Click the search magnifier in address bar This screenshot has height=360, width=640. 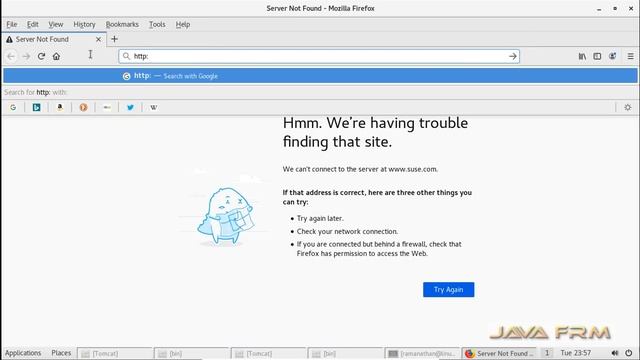(x=126, y=56)
